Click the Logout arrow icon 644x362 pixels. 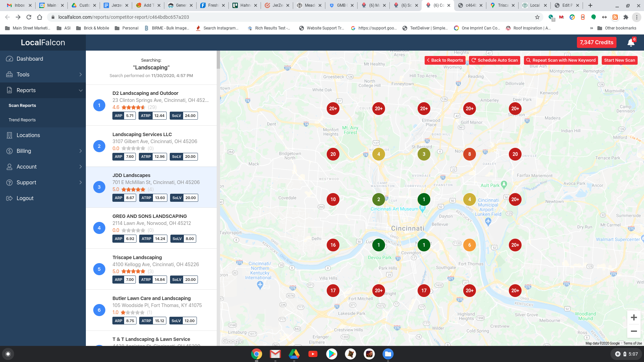[9, 198]
